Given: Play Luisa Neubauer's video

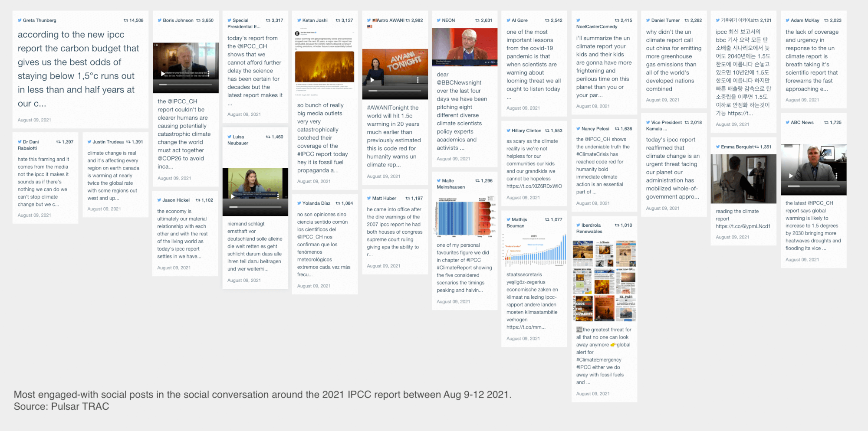Looking at the screenshot, I should pyautogui.click(x=233, y=196).
